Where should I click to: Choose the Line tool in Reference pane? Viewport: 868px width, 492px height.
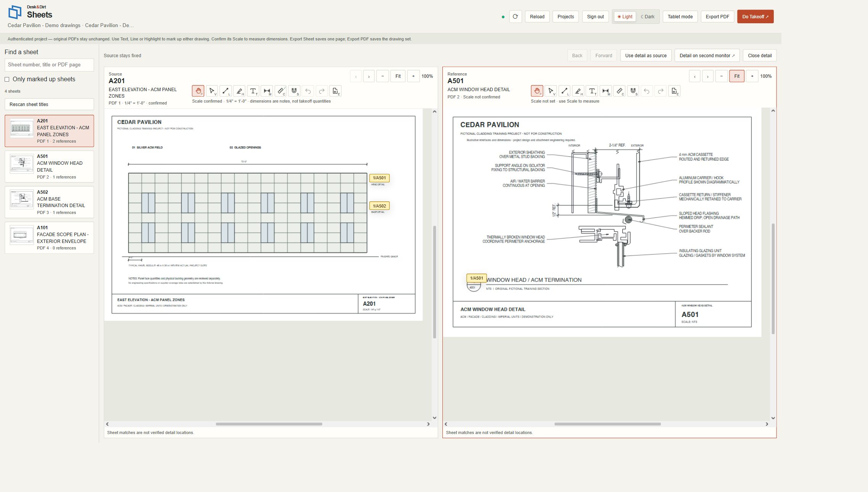tap(564, 91)
